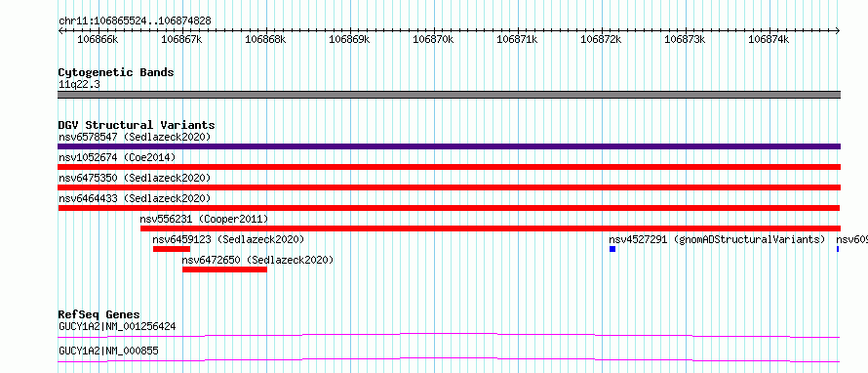Select the red bar below nsv6475350

tap(449, 187)
